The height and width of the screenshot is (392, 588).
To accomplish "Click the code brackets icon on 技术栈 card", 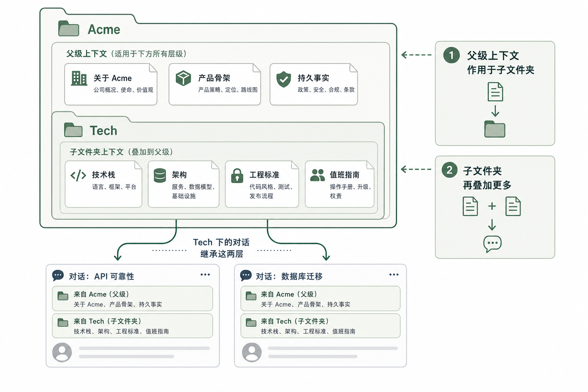I will (x=78, y=176).
